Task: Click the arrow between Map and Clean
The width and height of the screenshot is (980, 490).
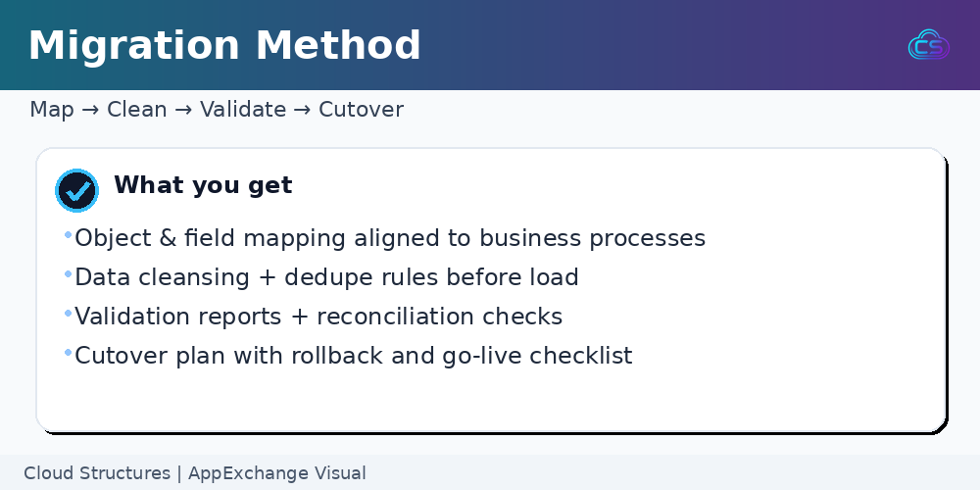Action: [90, 110]
